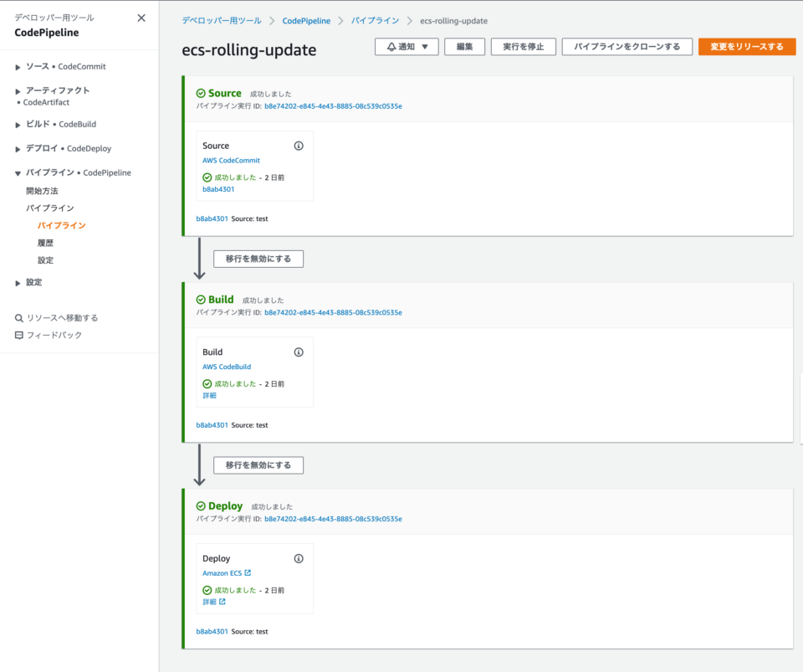Screen dimensions: 803x672
Task: Open the notification bell dropdown
Action: pos(407,47)
